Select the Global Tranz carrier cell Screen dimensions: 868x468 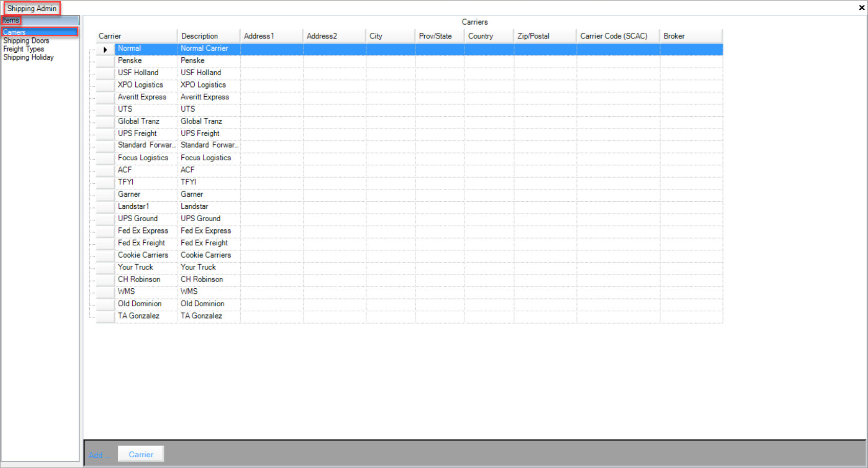coord(146,121)
